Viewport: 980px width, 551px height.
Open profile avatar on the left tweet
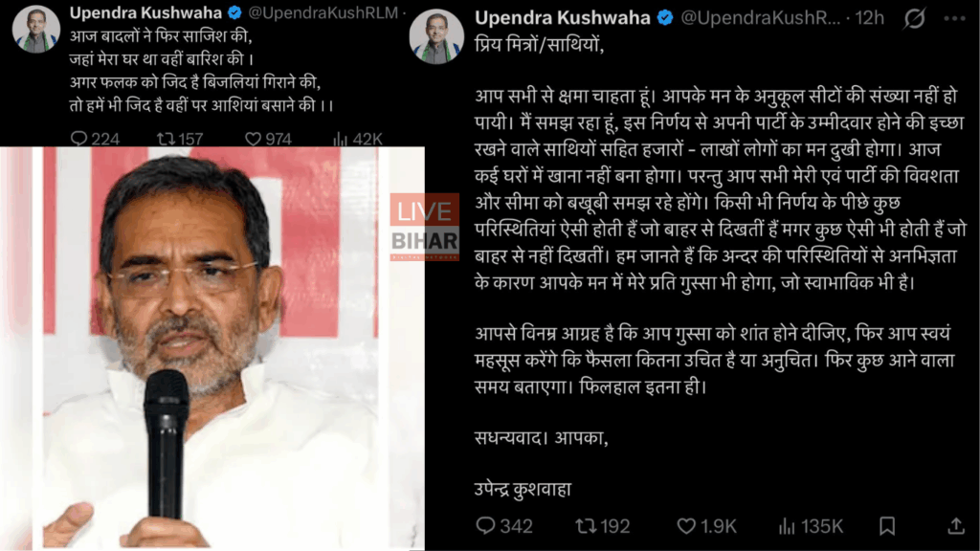tap(36, 29)
